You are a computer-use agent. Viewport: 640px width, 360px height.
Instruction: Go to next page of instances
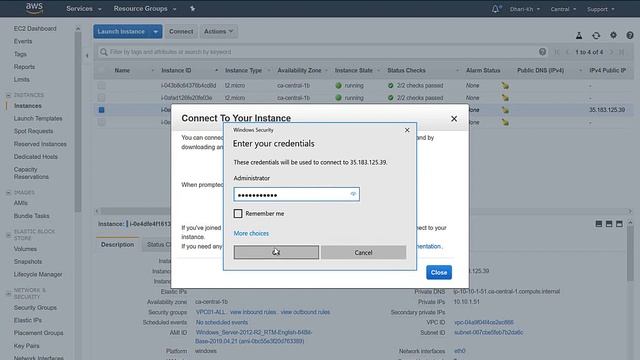tap(611, 52)
